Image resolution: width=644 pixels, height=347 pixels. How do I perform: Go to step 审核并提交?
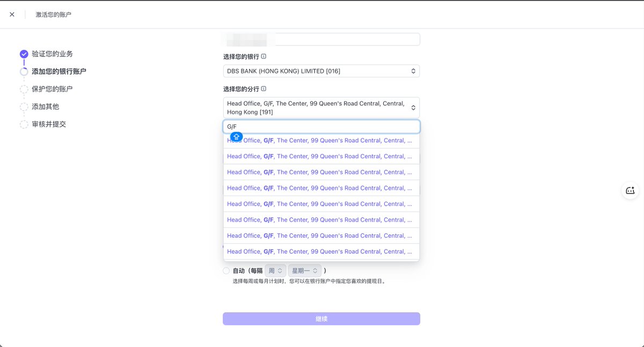point(49,124)
